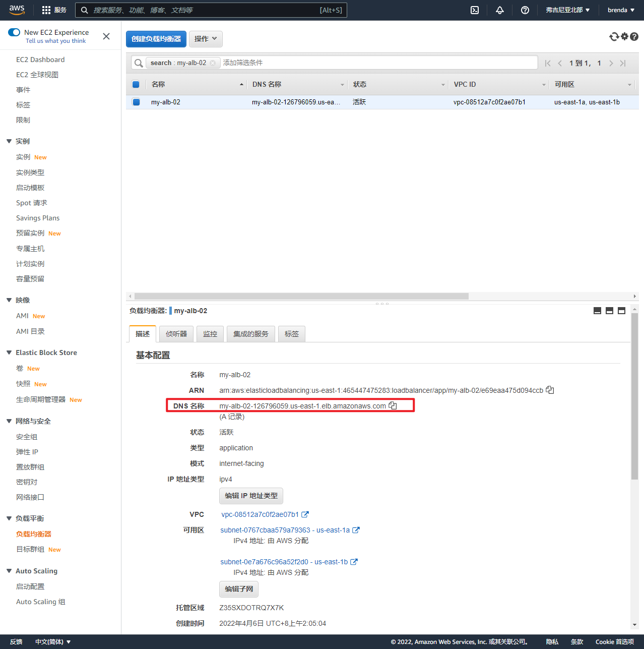The height and width of the screenshot is (649, 644).
Task: Collapse the Elastic Block Store section
Action: click(9, 352)
